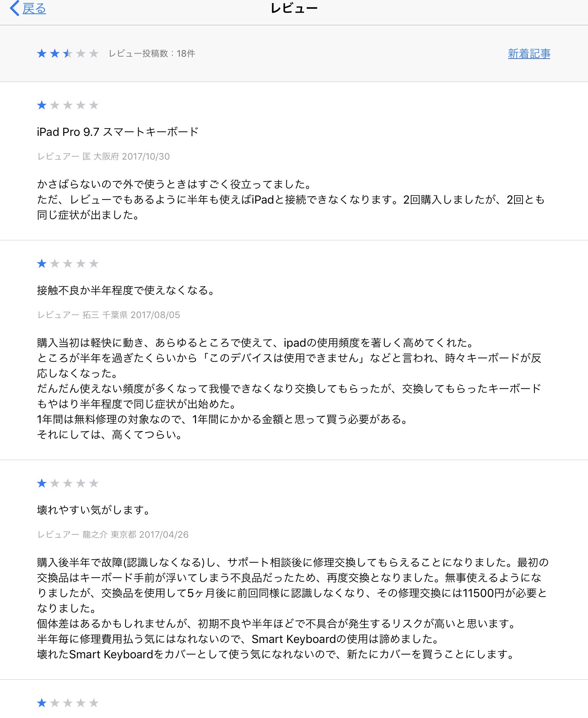Click the star rating of second review
Screen dimensions: 588x718
pos(68,263)
